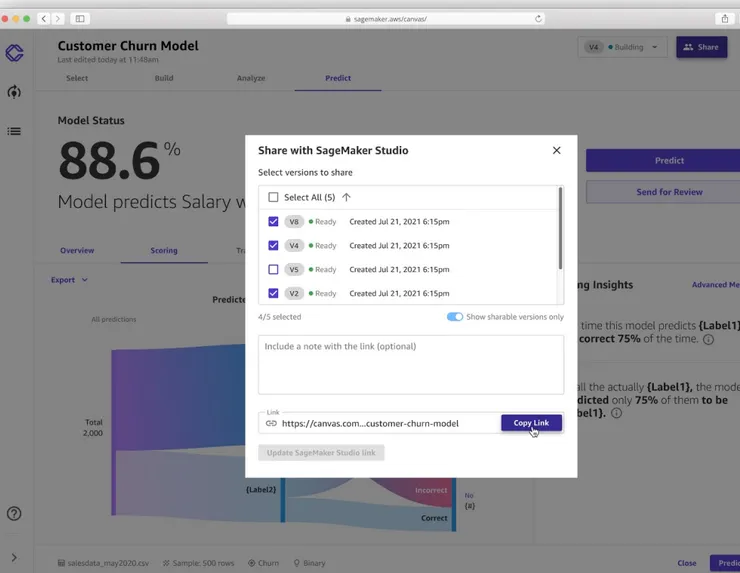740x573 pixels.
Task: Switch to the Select tab
Action: point(77,78)
